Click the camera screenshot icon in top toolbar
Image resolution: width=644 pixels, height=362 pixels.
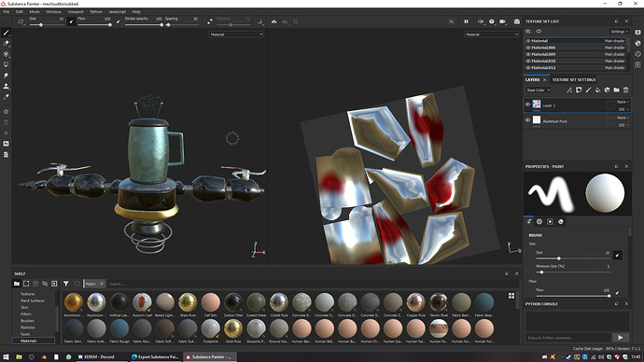click(517, 21)
